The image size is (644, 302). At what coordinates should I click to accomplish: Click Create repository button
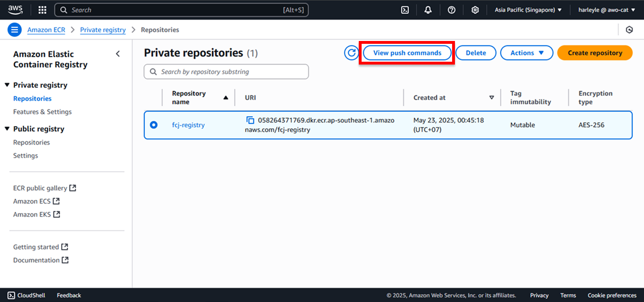pos(595,53)
